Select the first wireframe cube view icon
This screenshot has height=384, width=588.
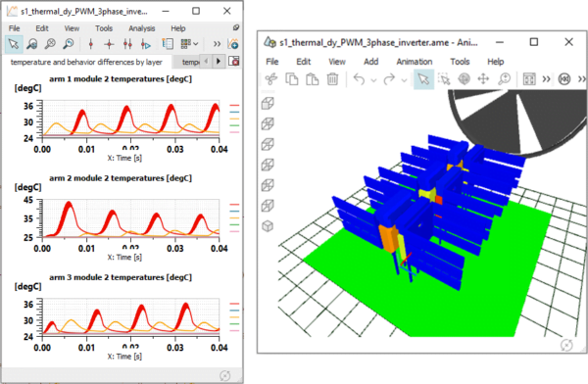tap(268, 103)
